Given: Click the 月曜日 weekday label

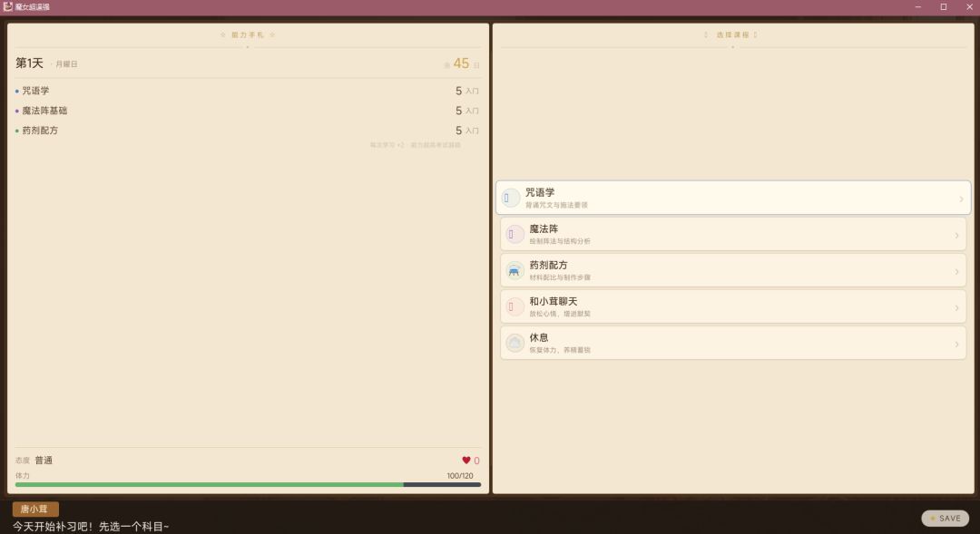Looking at the screenshot, I should [x=66, y=64].
